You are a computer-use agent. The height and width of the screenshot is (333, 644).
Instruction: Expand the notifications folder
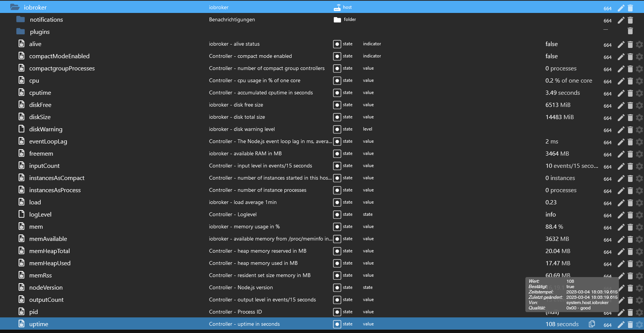point(21,19)
